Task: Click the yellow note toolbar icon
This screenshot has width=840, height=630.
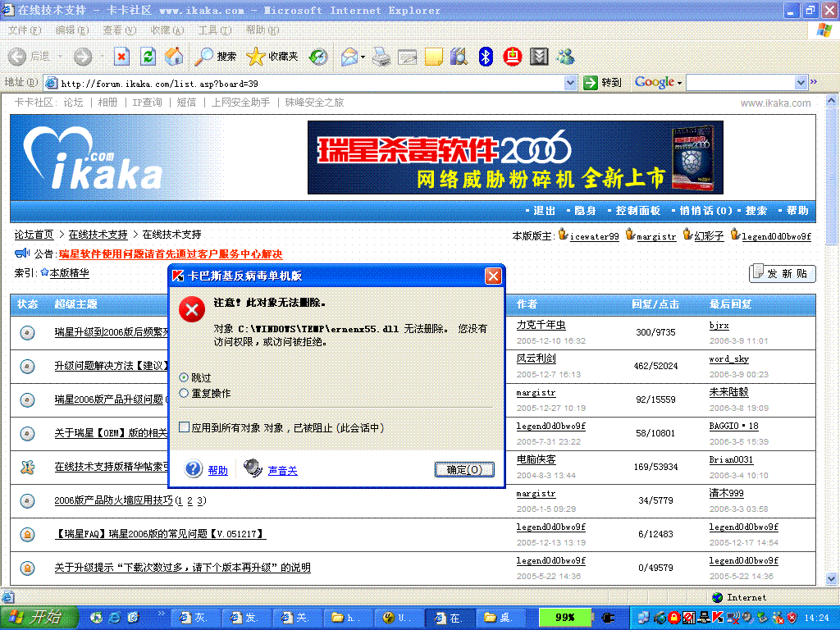Action: [x=433, y=57]
